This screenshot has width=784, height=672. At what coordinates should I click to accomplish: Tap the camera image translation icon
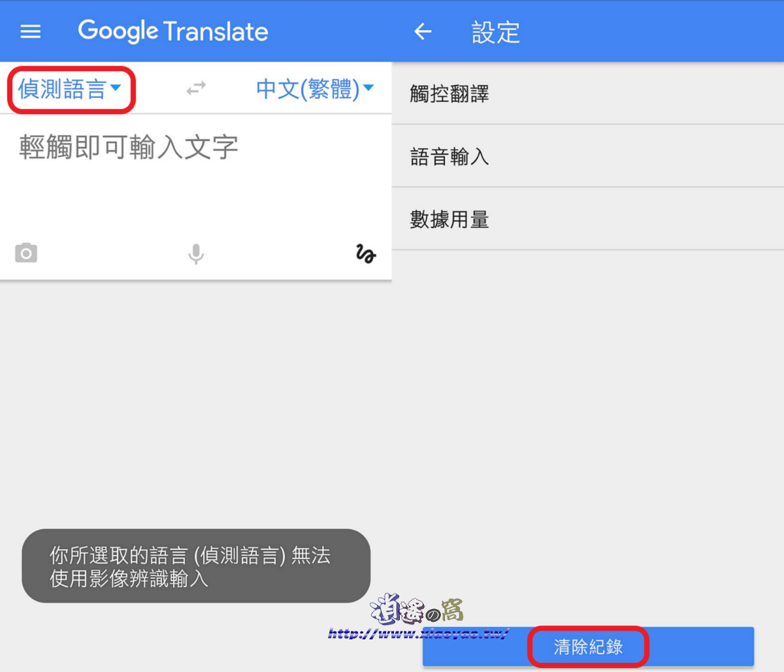tap(26, 253)
